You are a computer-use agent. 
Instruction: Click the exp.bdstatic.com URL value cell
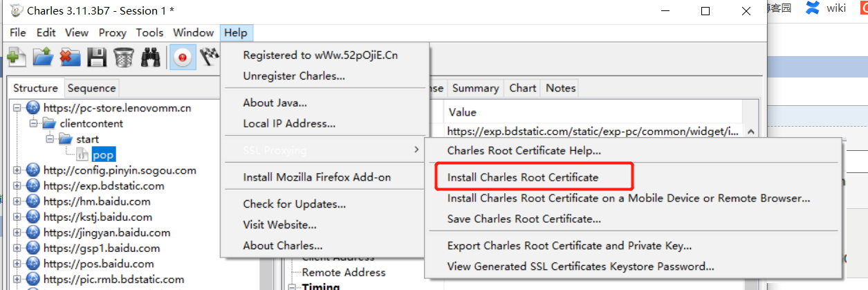click(x=593, y=131)
